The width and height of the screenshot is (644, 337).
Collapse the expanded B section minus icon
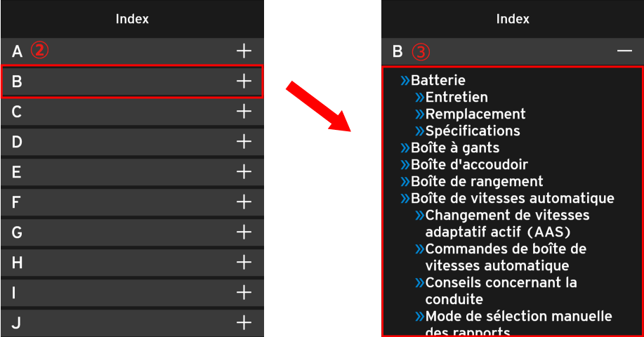(624, 51)
